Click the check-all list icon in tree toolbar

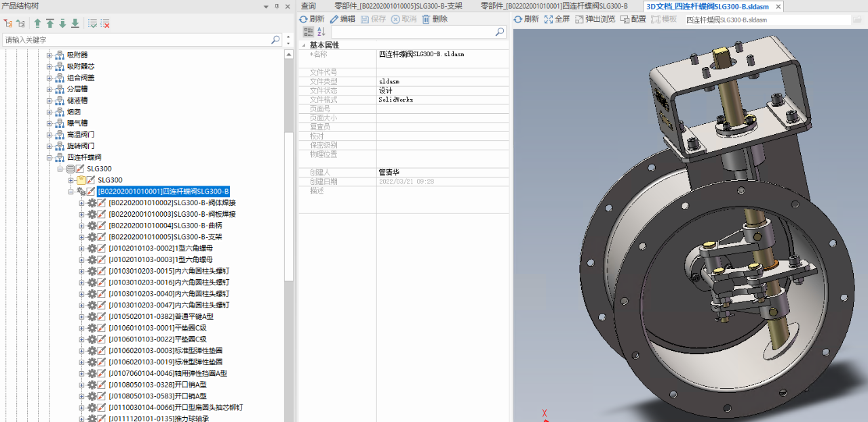92,24
